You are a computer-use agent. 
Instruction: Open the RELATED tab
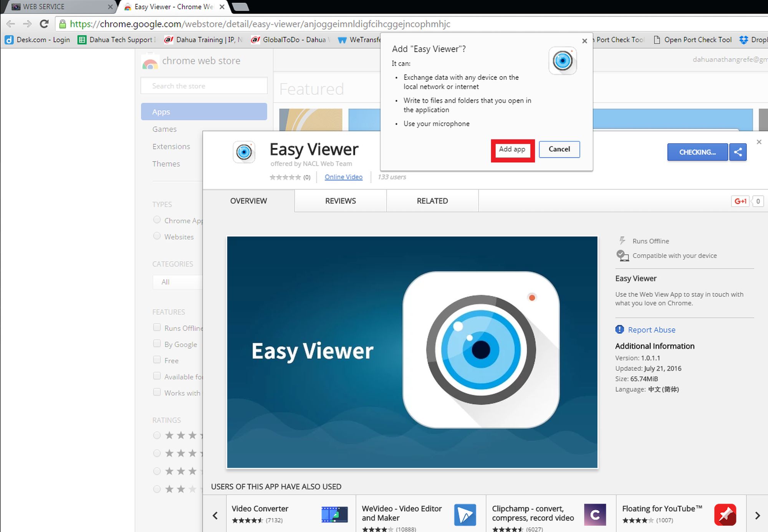(x=432, y=201)
